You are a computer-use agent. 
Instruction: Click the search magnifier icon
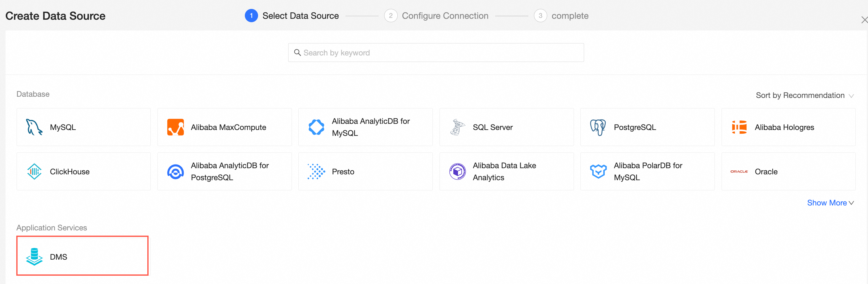[x=297, y=53]
